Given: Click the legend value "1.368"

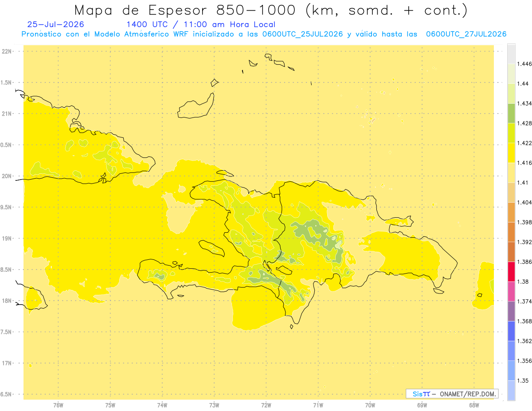Looking at the screenshot, I should (x=524, y=321).
